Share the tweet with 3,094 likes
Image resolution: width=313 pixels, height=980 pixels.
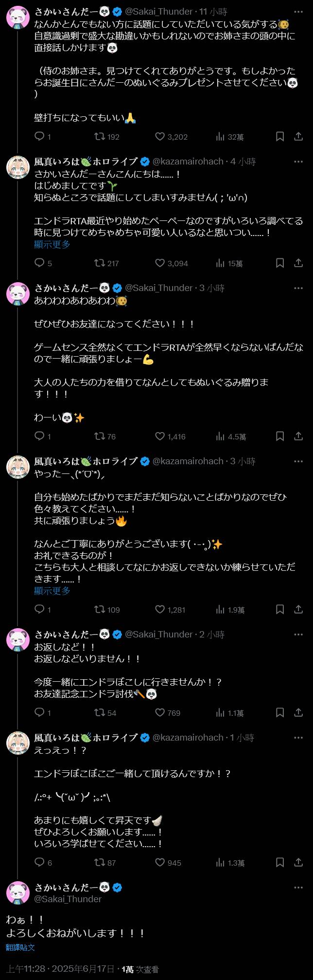pyautogui.click(x=298, y=263)
